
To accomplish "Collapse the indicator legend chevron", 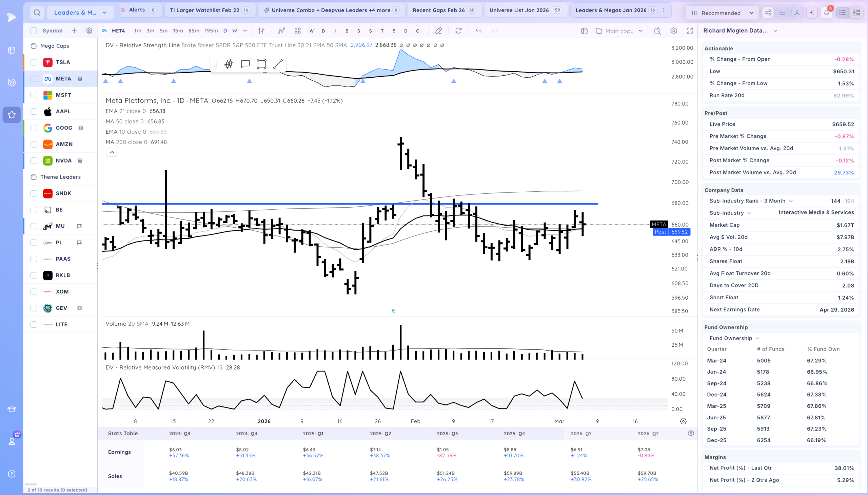I will (112, 152).
